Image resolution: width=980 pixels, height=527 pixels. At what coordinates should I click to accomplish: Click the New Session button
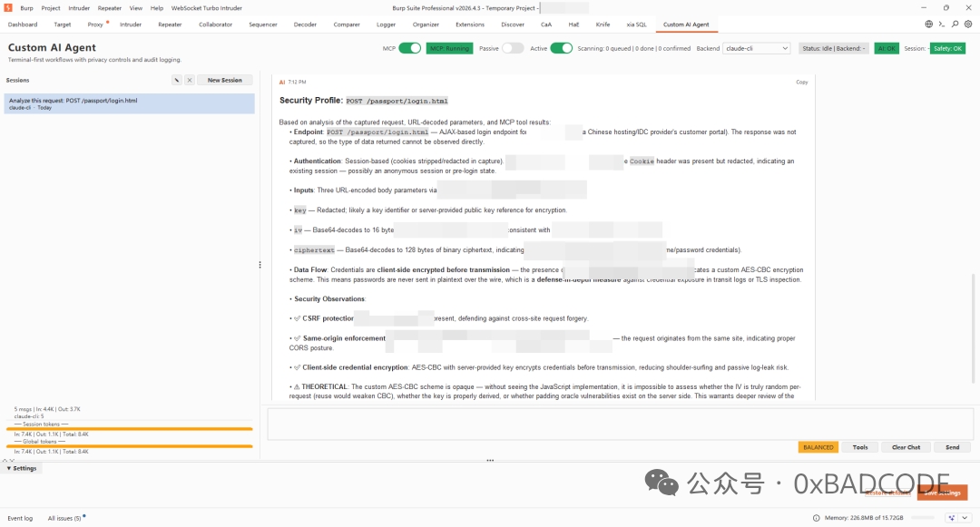[224, 80]
